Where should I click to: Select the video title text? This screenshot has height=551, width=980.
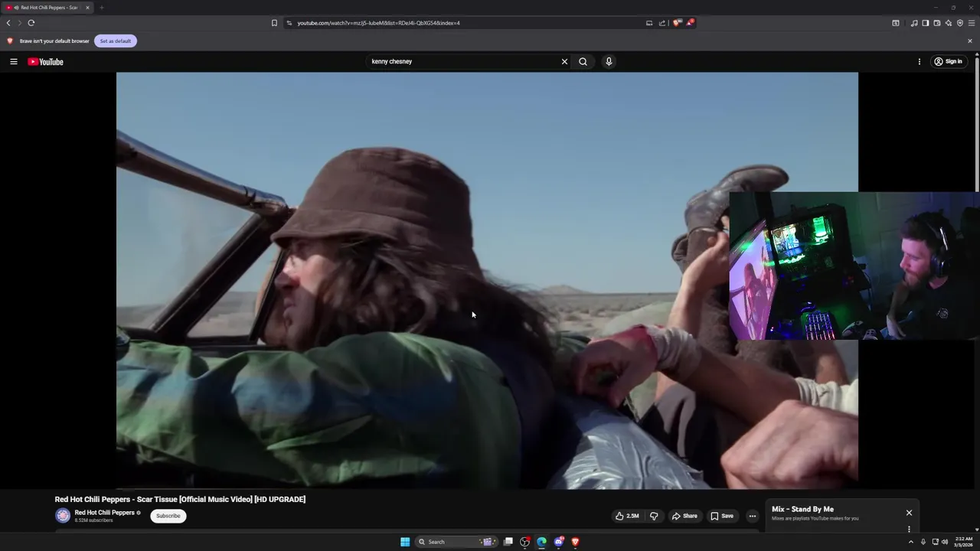click(180, 499)
